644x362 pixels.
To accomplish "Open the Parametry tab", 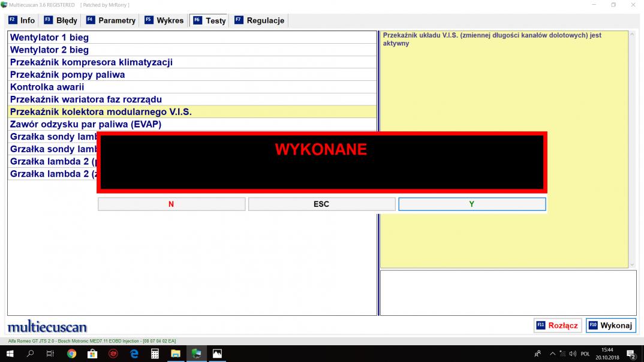I will point(111,20).
